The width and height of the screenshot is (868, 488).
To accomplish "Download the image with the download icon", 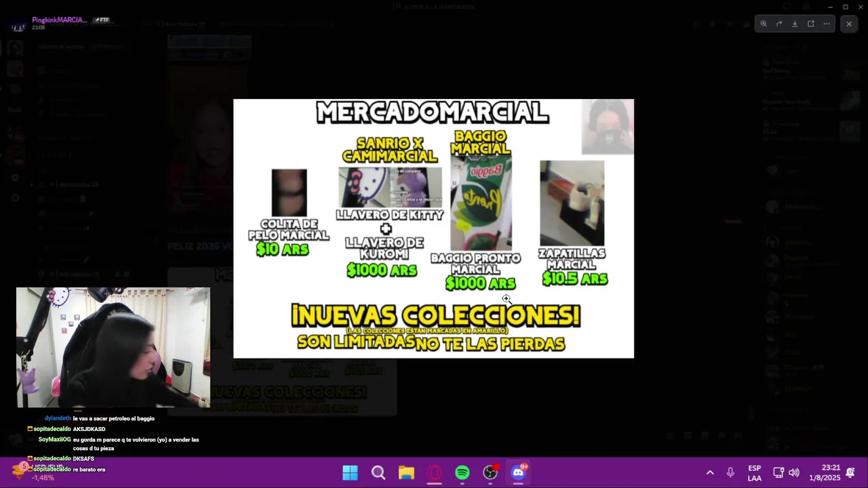I will click(x=795, y=24).
